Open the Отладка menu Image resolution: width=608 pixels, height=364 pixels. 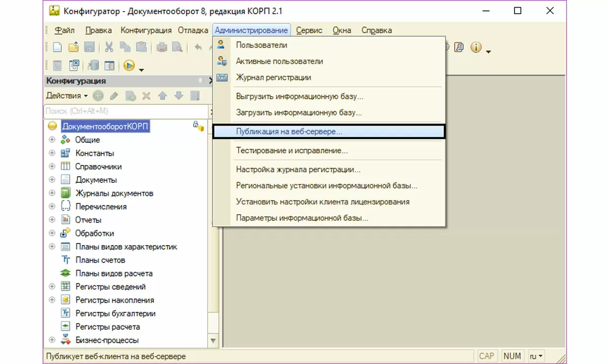pyautogui.click(x=193, y=30)
